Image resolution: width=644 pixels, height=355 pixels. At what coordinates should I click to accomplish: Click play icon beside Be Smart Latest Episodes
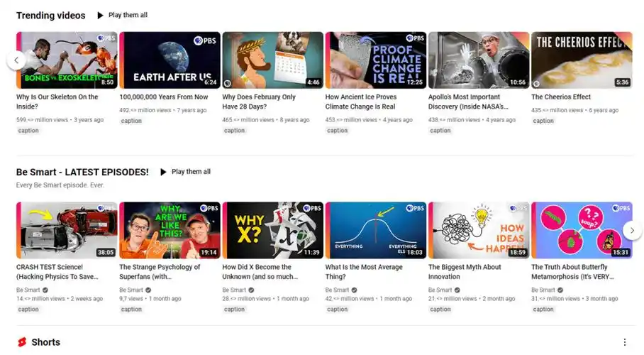point(163,172)
